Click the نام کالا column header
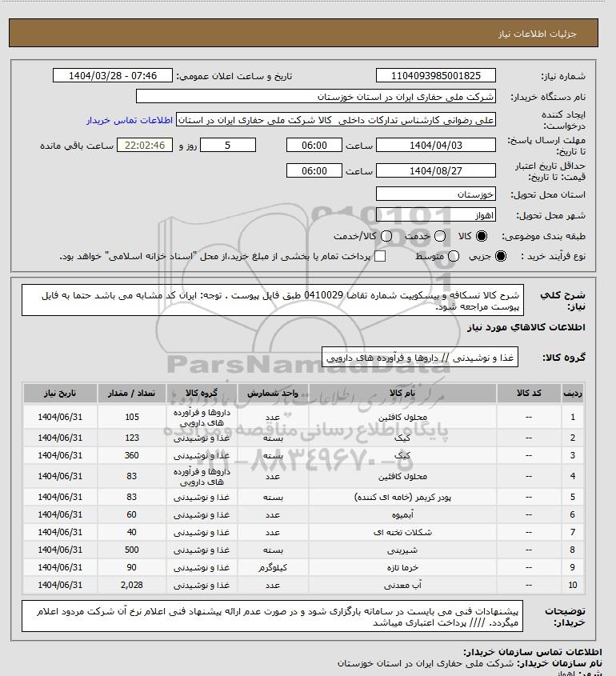 pyautogui.click(x=402, y=393)
